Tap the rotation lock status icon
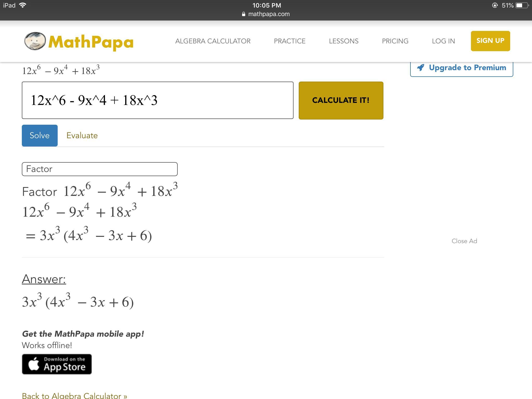The width and height of the screenshot is (532, 399). click(495, 5)
